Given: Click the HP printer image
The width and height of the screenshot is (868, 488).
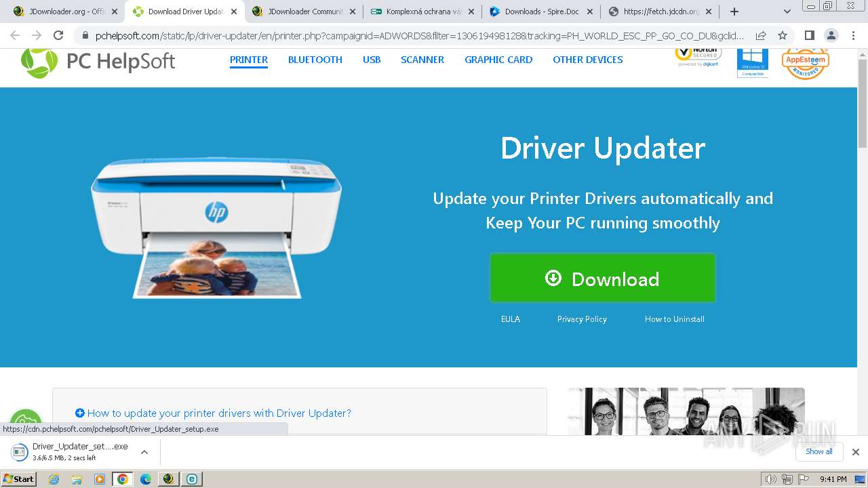Looking at the screenshot, I should pyautogui.click(x=216, y=227).
